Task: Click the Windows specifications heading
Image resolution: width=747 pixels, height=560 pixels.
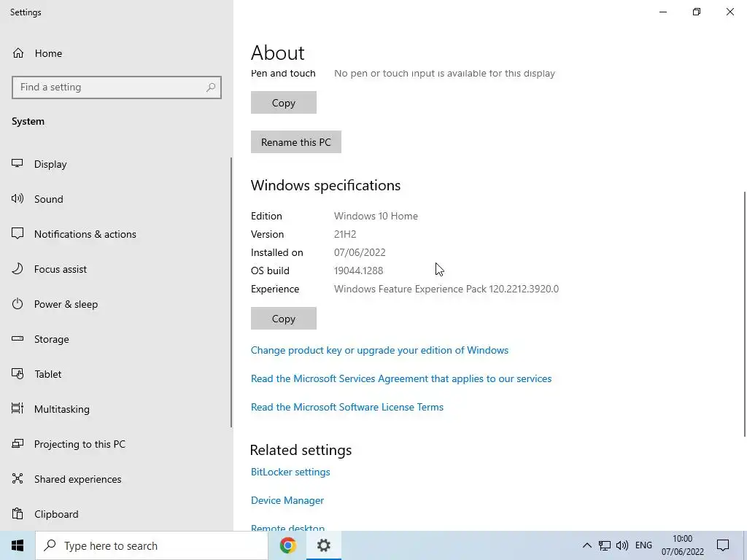Action: pos(326,185)
